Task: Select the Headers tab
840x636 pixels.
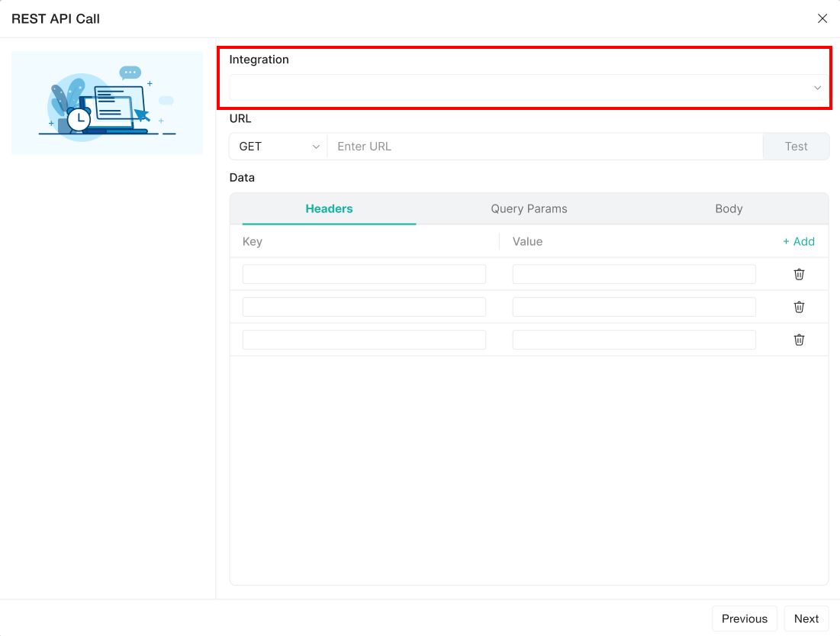Action: [x=329, y=208]
